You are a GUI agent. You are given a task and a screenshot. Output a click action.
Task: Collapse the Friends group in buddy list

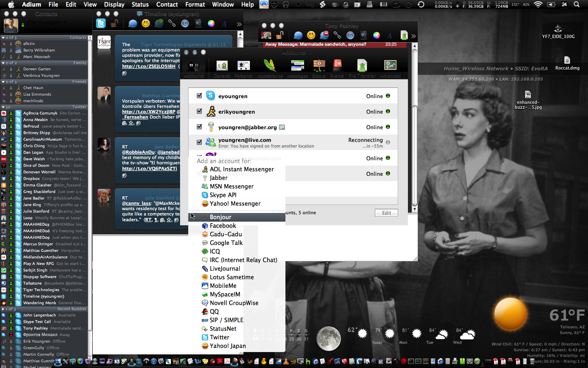(x=3, y=82)
